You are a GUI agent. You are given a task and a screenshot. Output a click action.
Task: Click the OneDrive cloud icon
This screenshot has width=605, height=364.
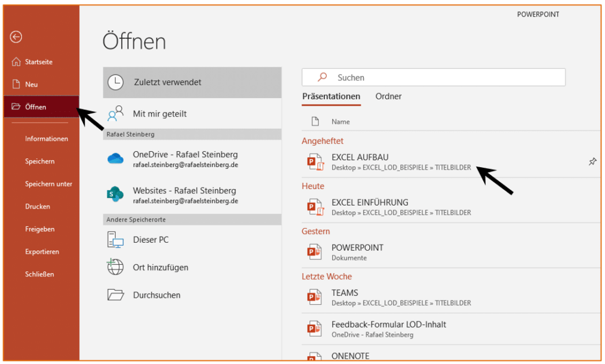click(x=115, y=158)
